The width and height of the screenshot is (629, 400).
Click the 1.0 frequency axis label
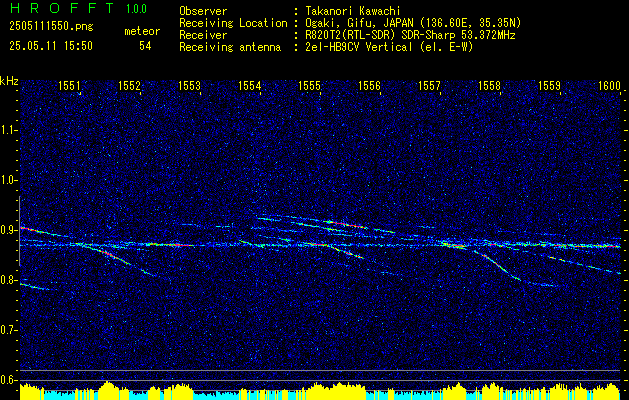pos(8,180)
